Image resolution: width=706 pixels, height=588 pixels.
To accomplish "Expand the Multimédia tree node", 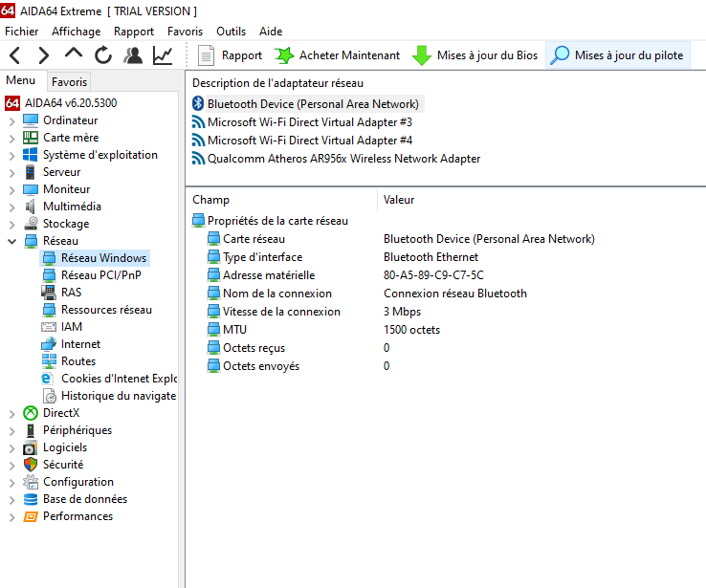I will coord(12,207).
